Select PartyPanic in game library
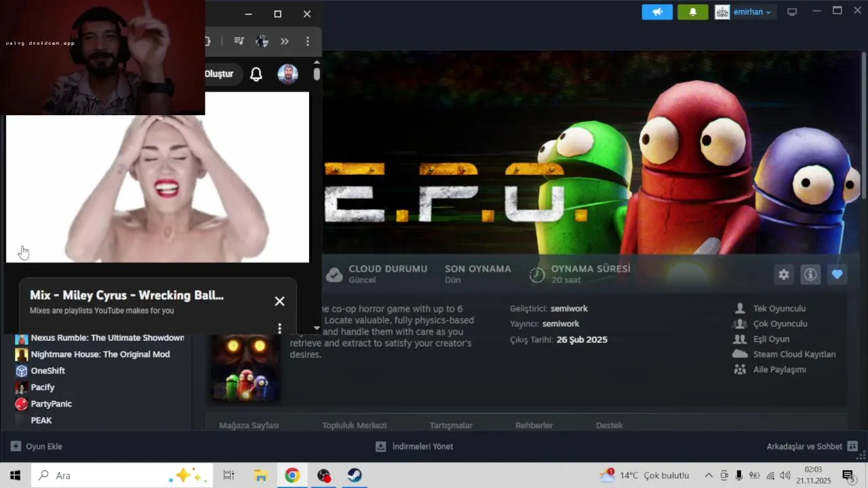The width and height of the screenshot is (868, 488). click(52, 404)
